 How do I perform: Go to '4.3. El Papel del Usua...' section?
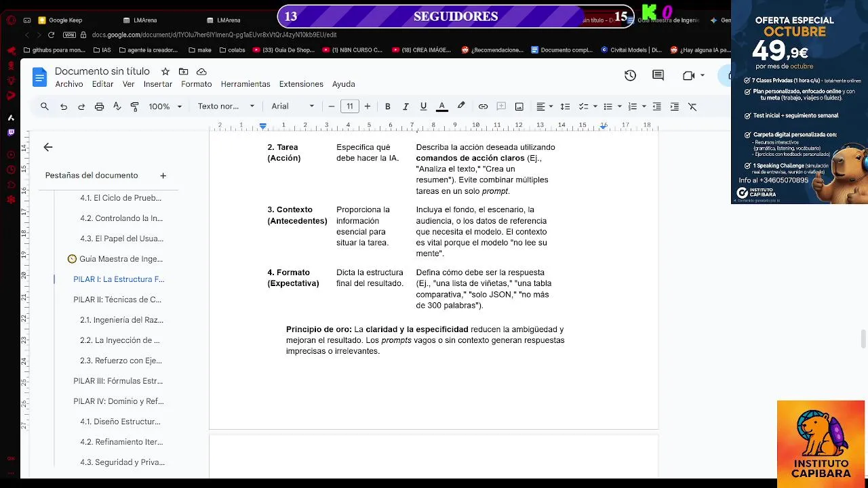121,239
